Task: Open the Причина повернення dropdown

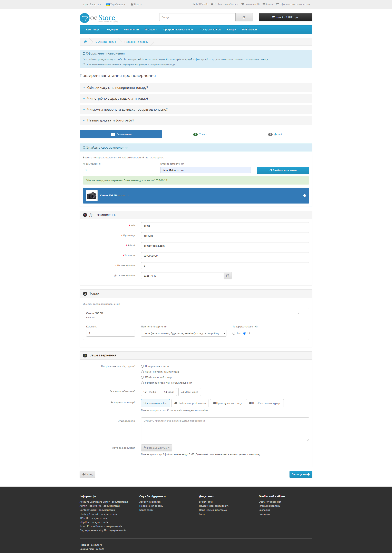Action: [x=184, y=333]
